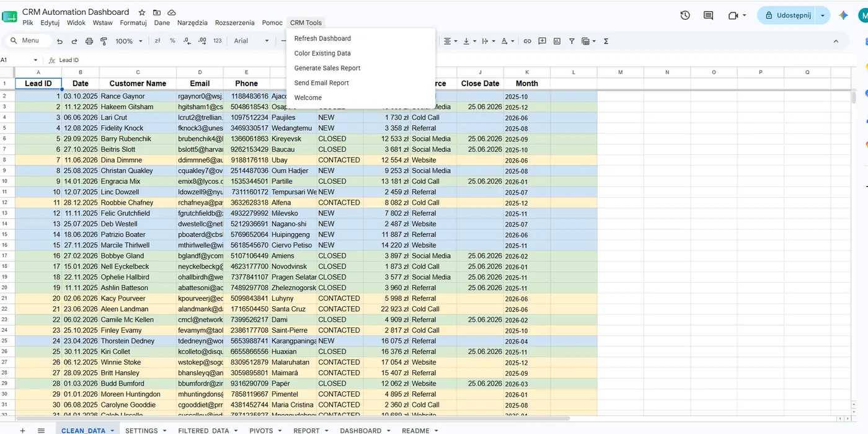868x434 pixels.
Task: Open the comments panel icon
Action: pyautogui.click(x=709, y=15)
